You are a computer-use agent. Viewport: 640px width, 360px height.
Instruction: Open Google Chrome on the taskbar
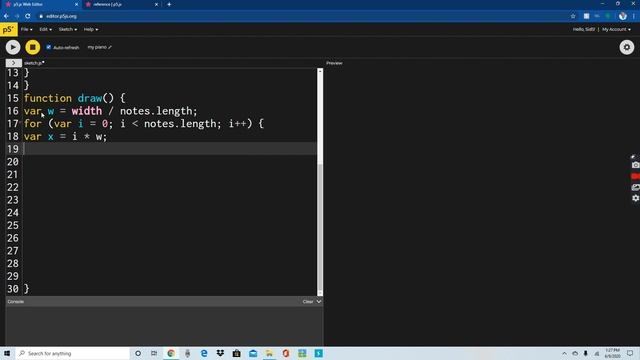click(x=171, y=353)
